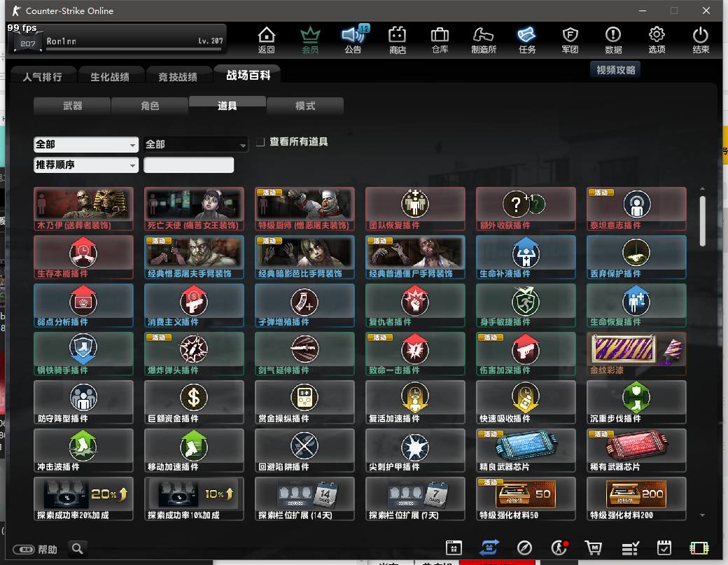Click the item search input field
728x565 pixels.
(188, 165)
